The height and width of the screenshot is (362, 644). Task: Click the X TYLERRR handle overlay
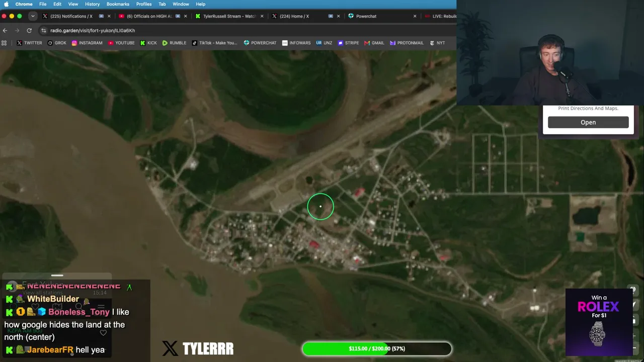tap(198, 348)
